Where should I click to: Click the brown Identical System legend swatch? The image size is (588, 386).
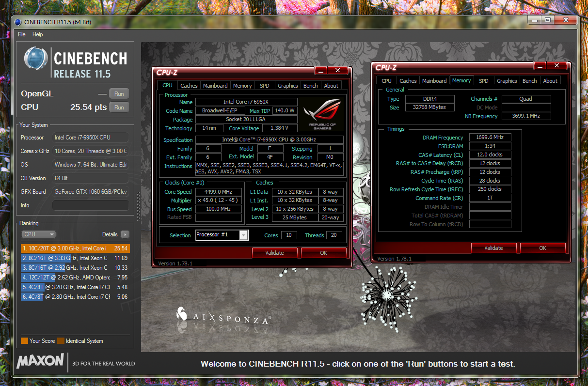point(61,341)
